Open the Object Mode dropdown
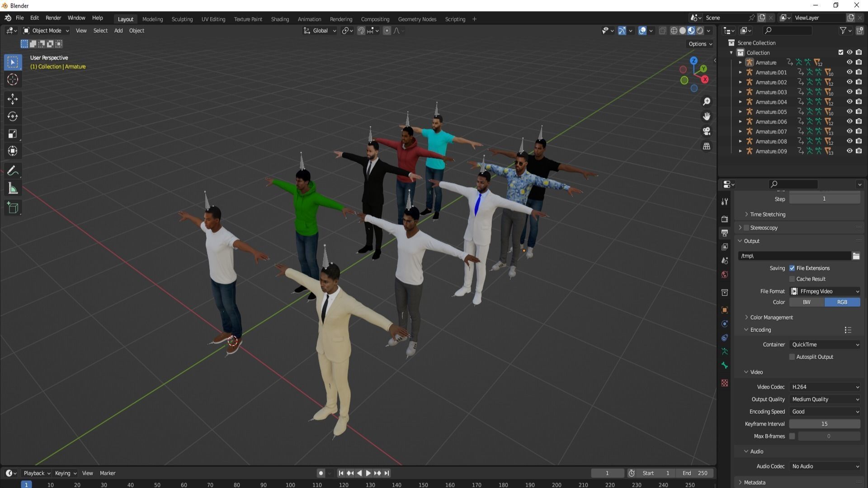The width and height of the screenshot is (868, 488). click(x=46, y=31)
